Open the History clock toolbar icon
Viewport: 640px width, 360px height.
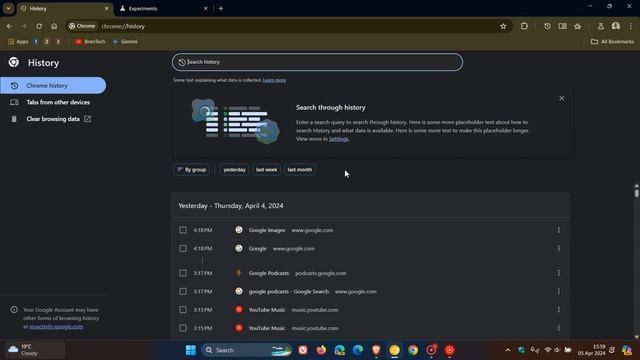point(547,26)
